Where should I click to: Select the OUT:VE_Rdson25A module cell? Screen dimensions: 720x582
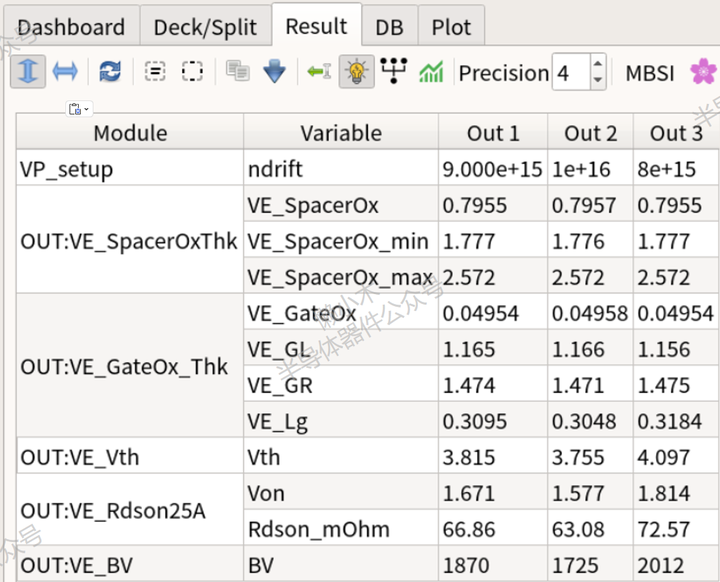[130, 510]
